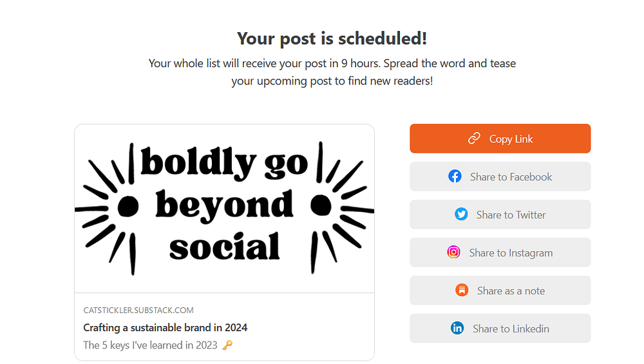The image size is (644, 364).
Task: Click the LinkedIn logo icon
Action: point(457,329)
